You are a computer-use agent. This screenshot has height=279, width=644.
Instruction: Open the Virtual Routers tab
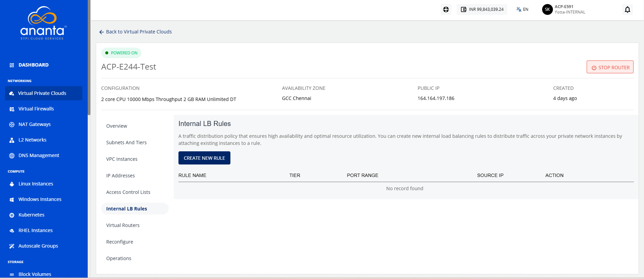(123, 225)
